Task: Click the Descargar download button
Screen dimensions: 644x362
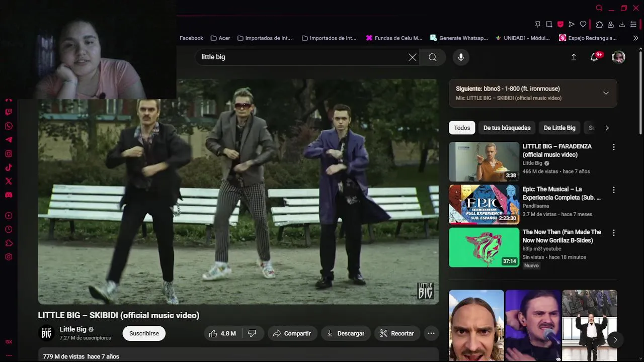Action: 346,333
